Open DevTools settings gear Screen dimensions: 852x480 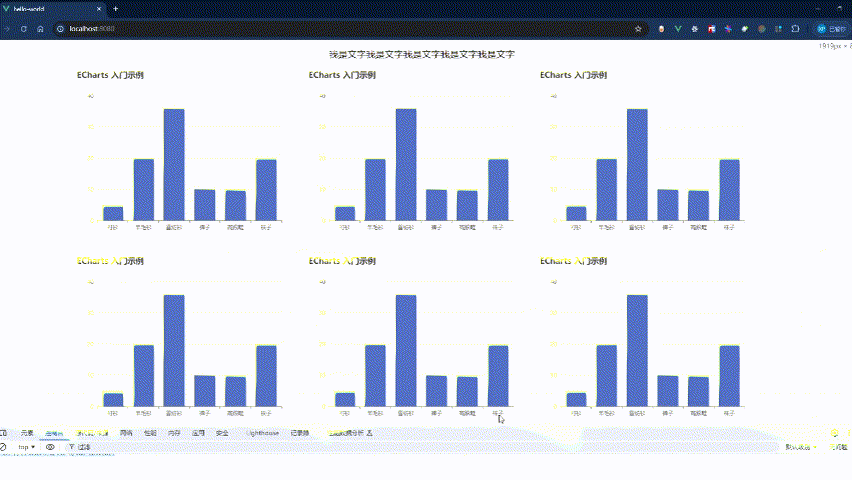(835, 433)
